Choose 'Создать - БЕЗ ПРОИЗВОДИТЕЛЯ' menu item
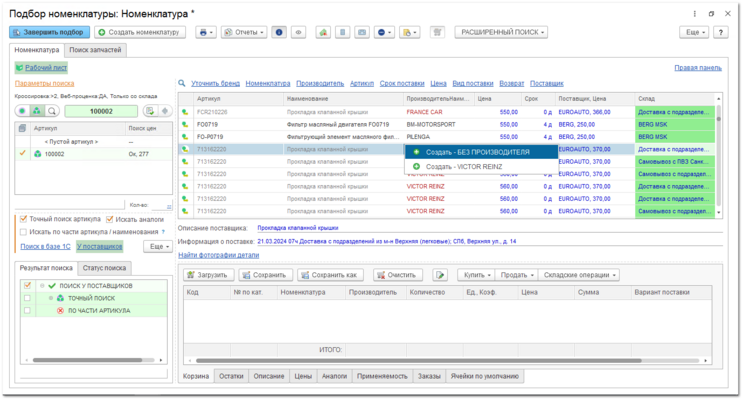The height and width of the screenshot is (400, 743). [481, 152]
